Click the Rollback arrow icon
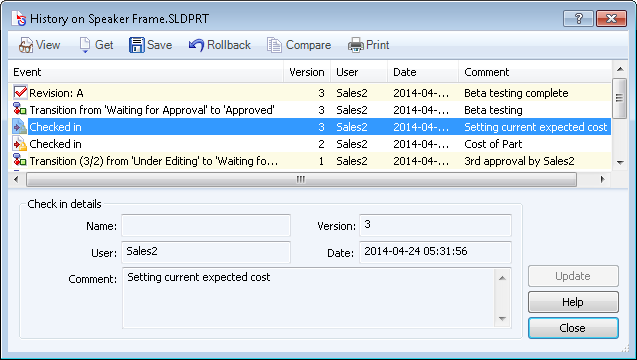Screen dimensions: 637x360 196,45
